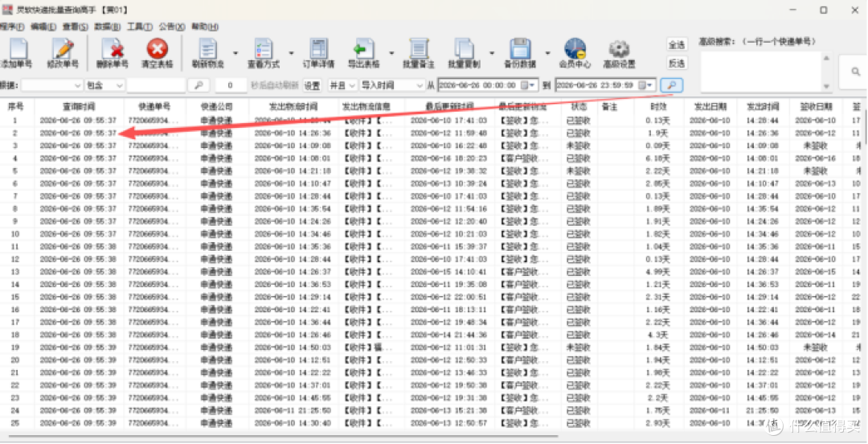Expand the 查看方式 dropdown arrow
The image size is (868, 444).
[291, 53]
